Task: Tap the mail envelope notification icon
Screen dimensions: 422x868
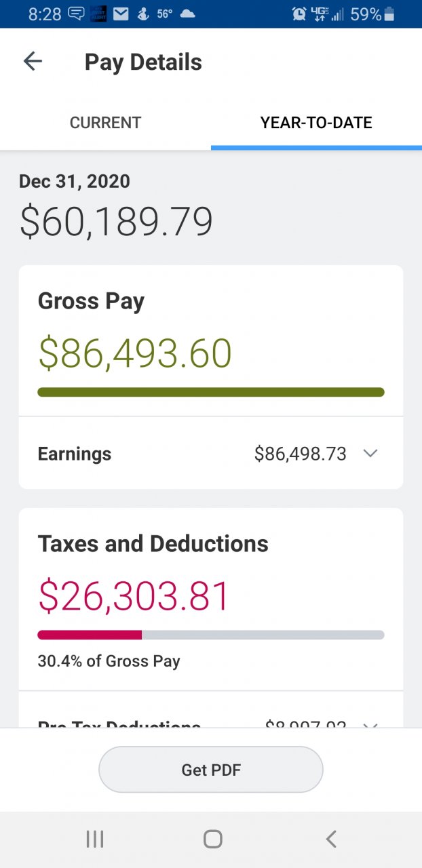Action: click(121, 14)
